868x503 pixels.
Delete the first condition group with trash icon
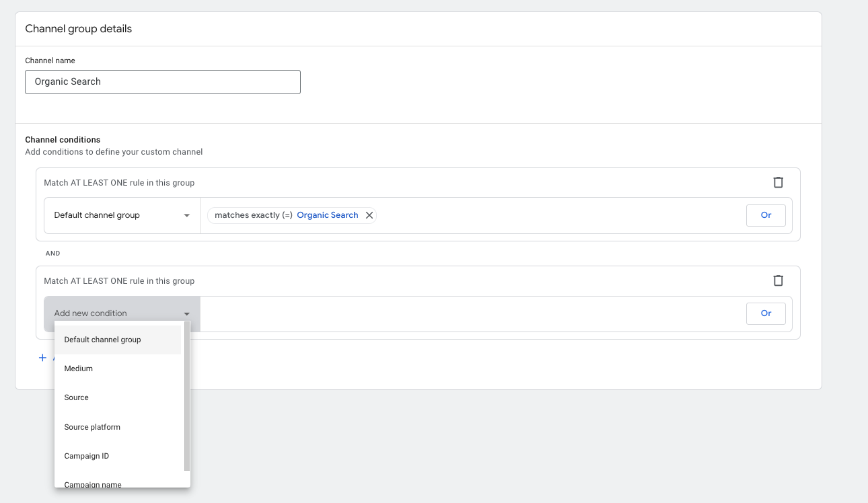(778, 182)
